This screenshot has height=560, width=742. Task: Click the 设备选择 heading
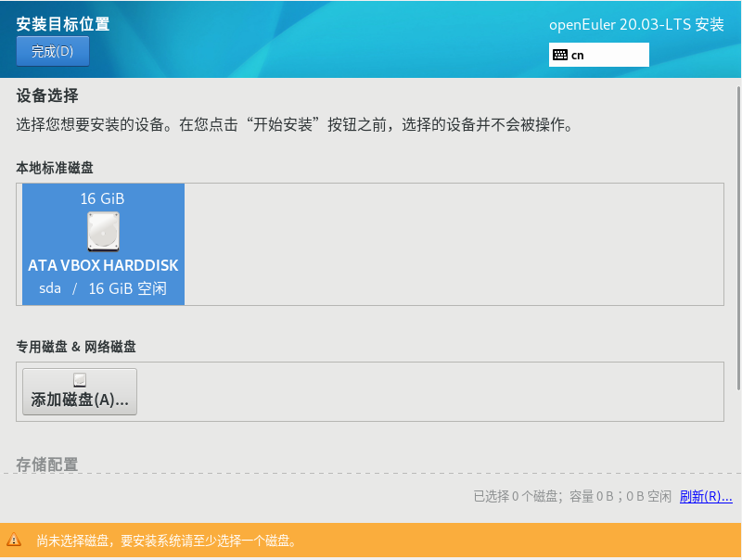click(47, 95)
